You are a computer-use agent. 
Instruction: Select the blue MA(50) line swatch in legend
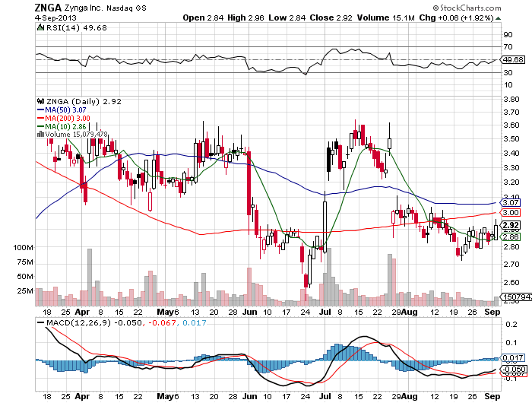click(x=41, y=109)
